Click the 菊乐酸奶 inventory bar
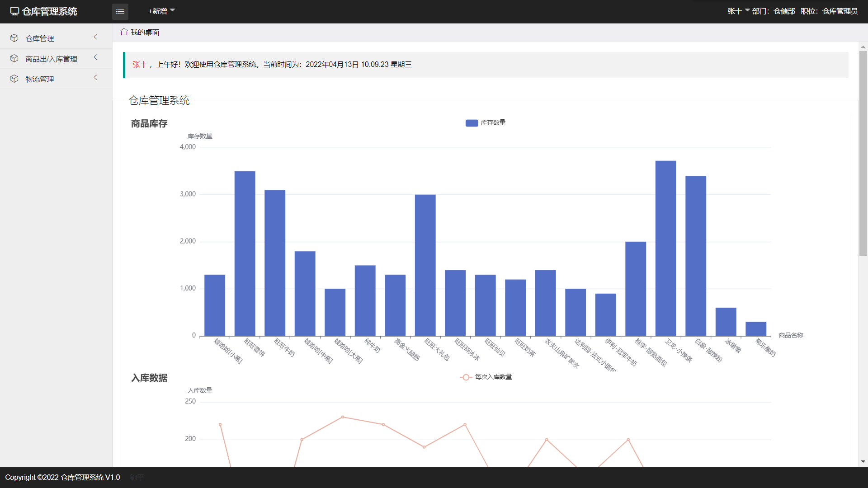The height and width of the screenshot is (488, 868). (x=756, y=329)
